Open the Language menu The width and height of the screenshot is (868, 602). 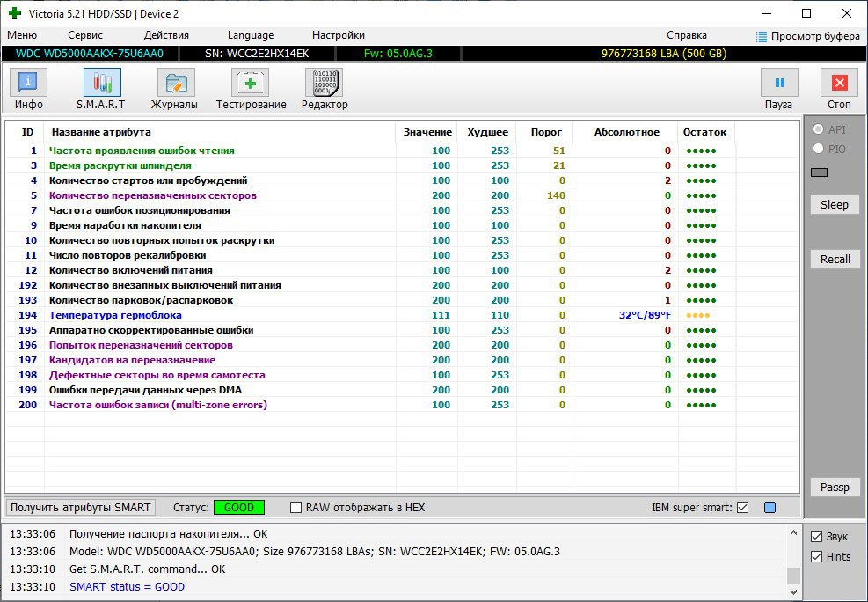coord(251,35)
